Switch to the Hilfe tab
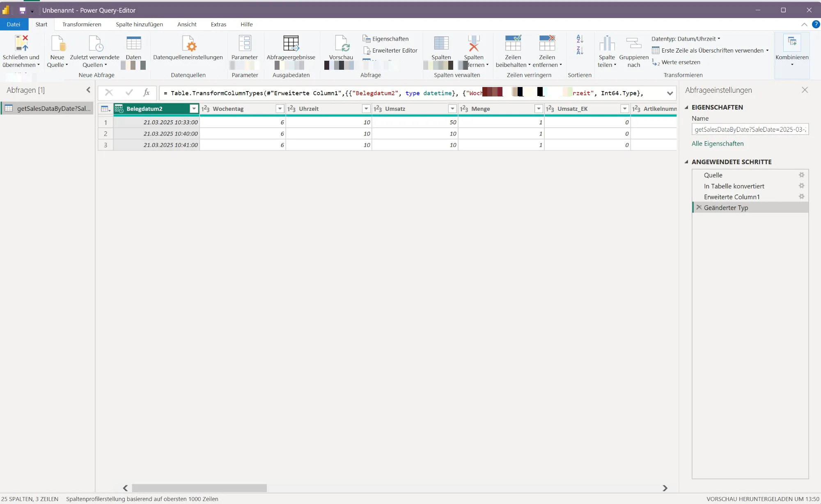Image resolution: width=821 pixels, height=504 pixels. pyautogui.click(x=247, y=24)
